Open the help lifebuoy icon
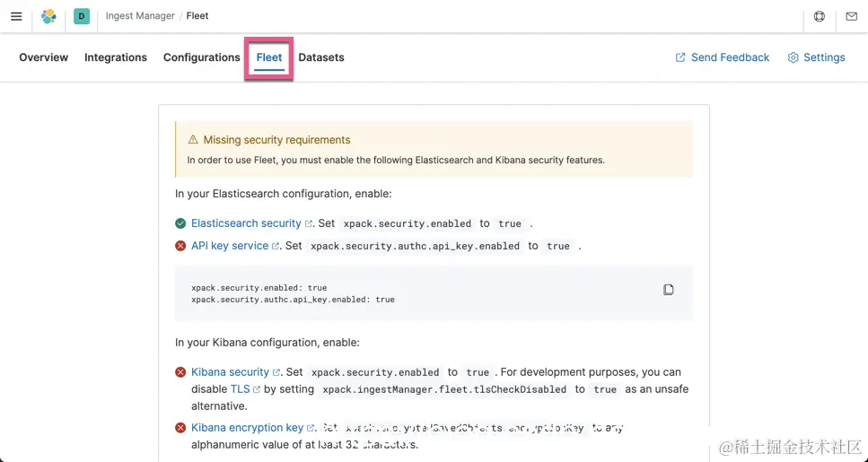Viewport: 868px width, 462px height. click(x=820, y=16)
